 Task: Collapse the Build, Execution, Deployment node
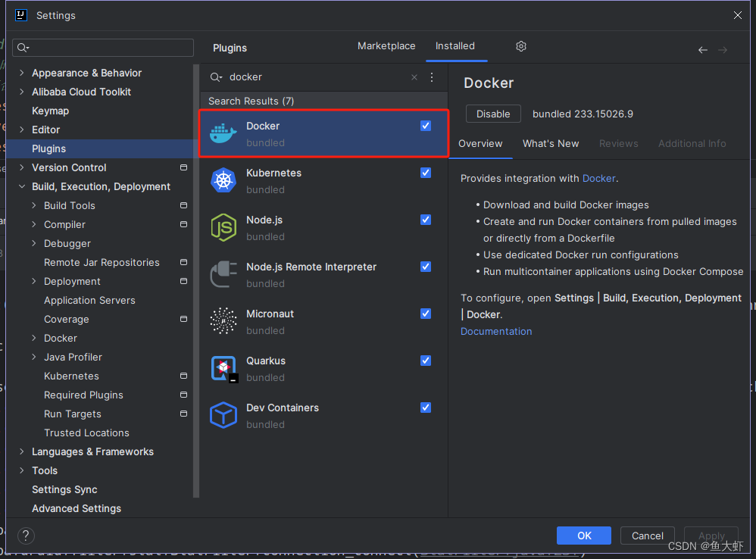(22, 186)
